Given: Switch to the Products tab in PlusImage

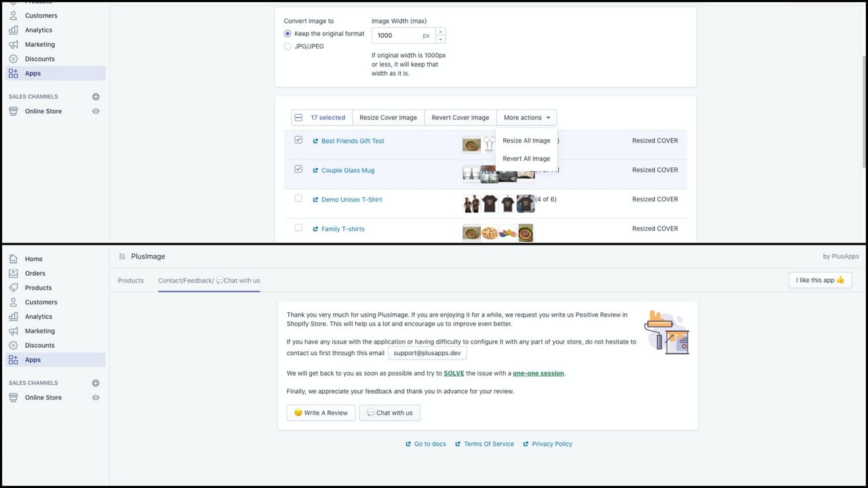Looking at the screenshot, I should [131, 281].
